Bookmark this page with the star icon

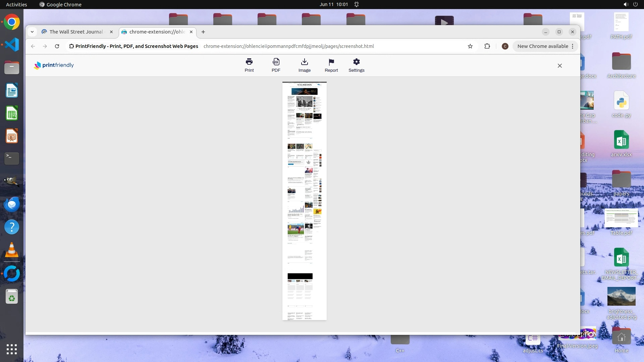[470, 46]
